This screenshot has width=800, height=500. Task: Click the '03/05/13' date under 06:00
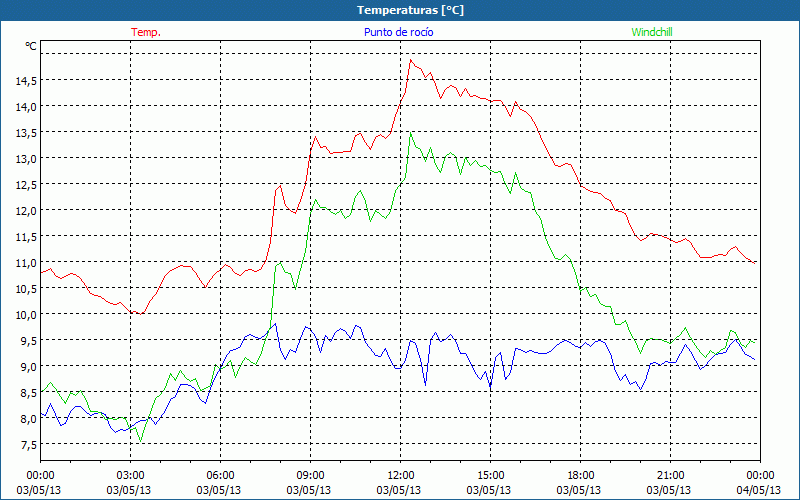[x=219, y=490]
